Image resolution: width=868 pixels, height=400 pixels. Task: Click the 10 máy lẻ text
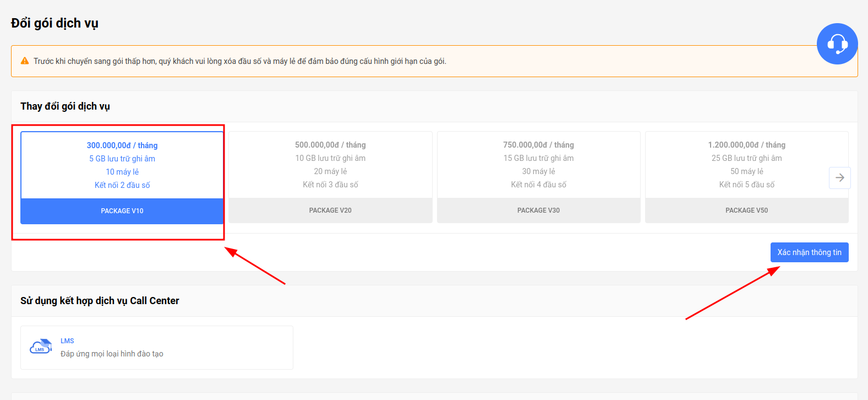[x=122, y=172]
